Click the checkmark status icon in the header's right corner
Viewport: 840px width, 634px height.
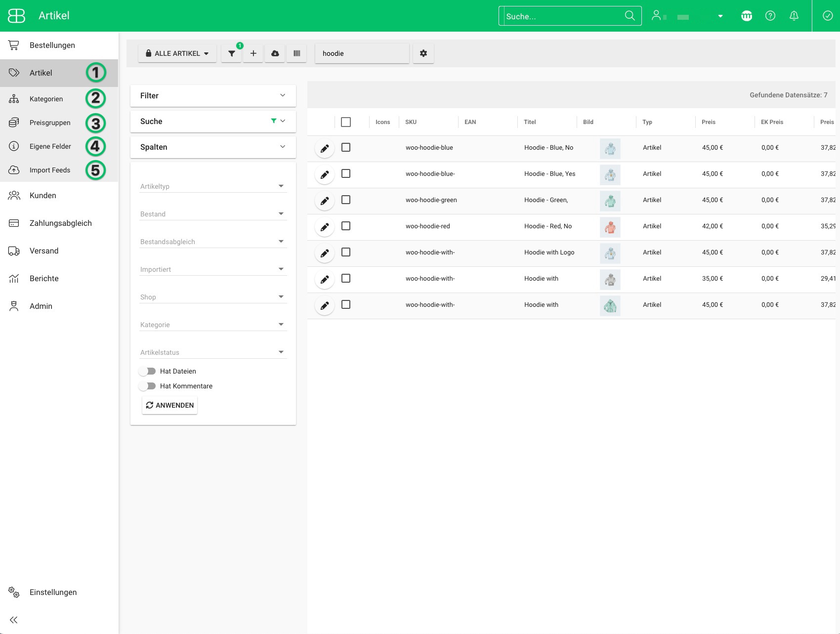click(x=827, y=16)
